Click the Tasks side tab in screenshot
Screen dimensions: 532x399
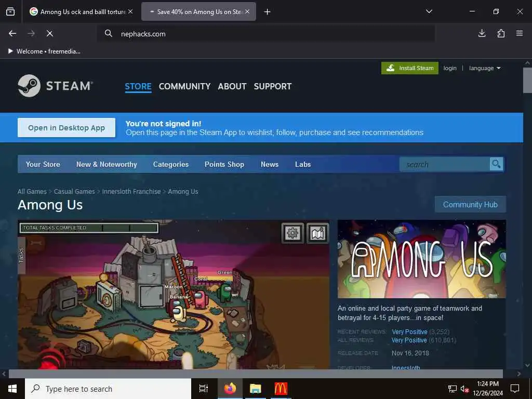coord(21,255)
